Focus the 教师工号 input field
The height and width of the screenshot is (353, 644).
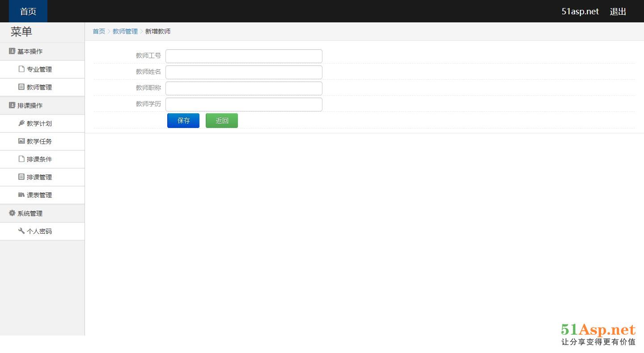coord(244,56)
